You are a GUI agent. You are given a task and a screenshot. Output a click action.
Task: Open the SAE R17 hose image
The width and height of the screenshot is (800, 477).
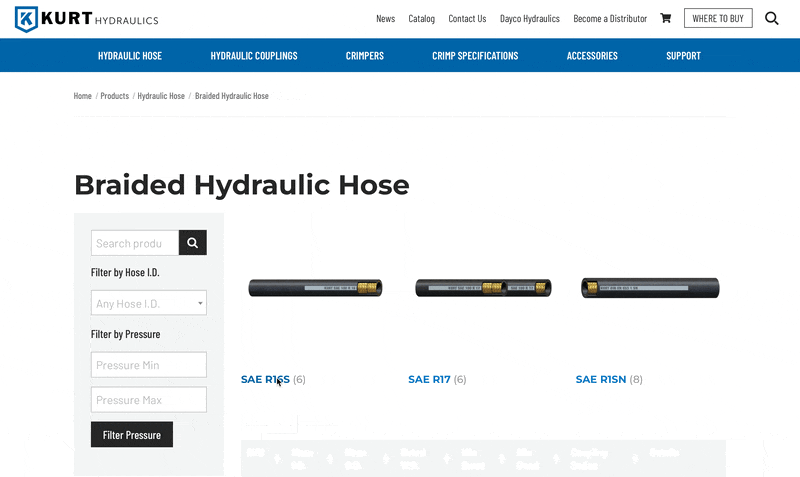click(483, 288)
